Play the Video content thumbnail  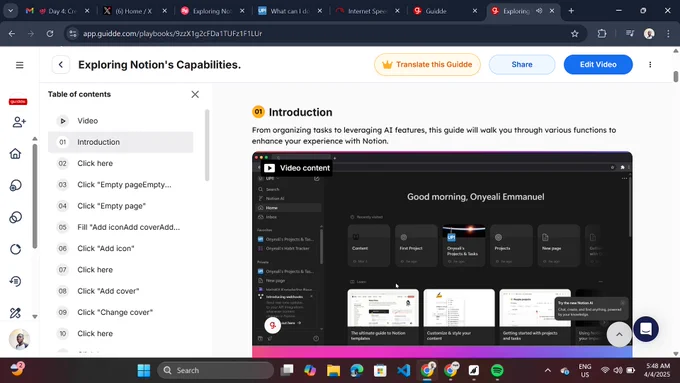(442, 254)
